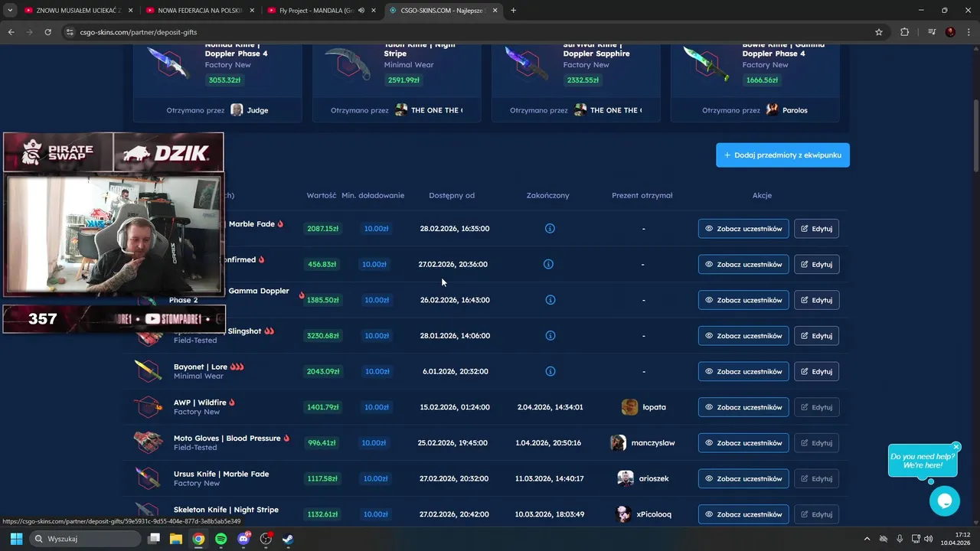
Task: Open Discord from taskbar
Action: (243, 539)
